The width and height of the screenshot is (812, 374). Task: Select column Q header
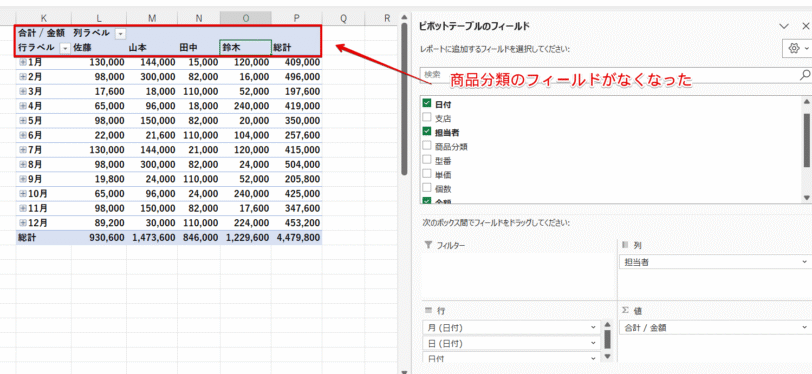(x=343, y=18)
